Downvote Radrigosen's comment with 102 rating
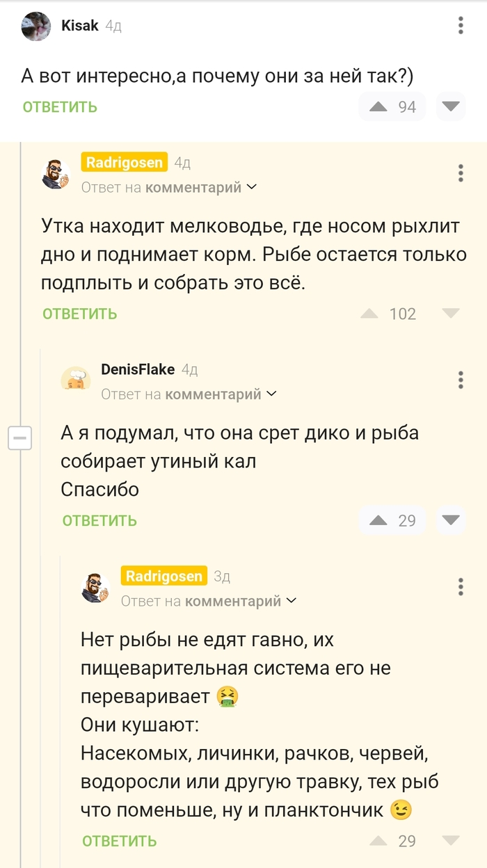Viewport: 487px width, 868px height. click(451, 314)
